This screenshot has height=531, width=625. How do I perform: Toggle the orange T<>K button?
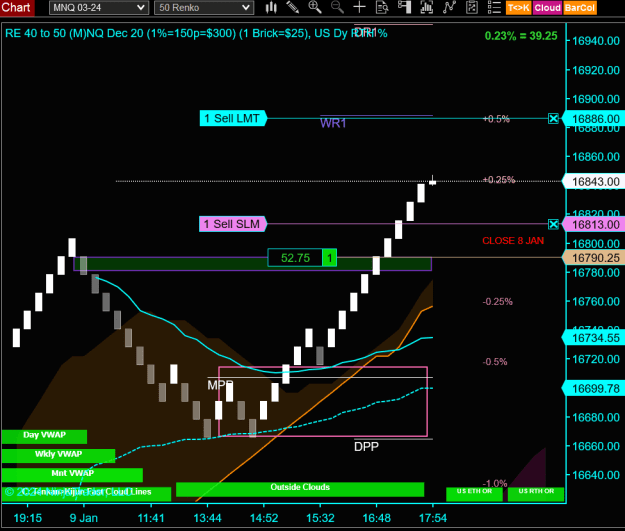click(519, 8)
